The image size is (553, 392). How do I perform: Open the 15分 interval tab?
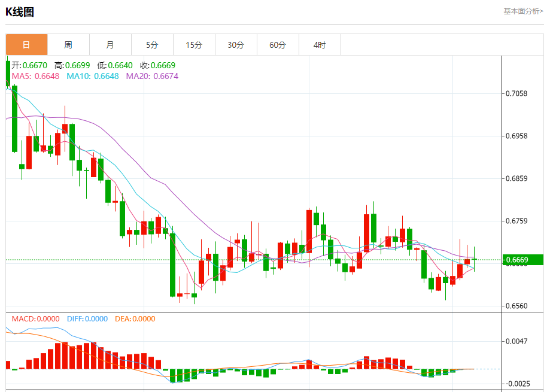pos(195,45)
